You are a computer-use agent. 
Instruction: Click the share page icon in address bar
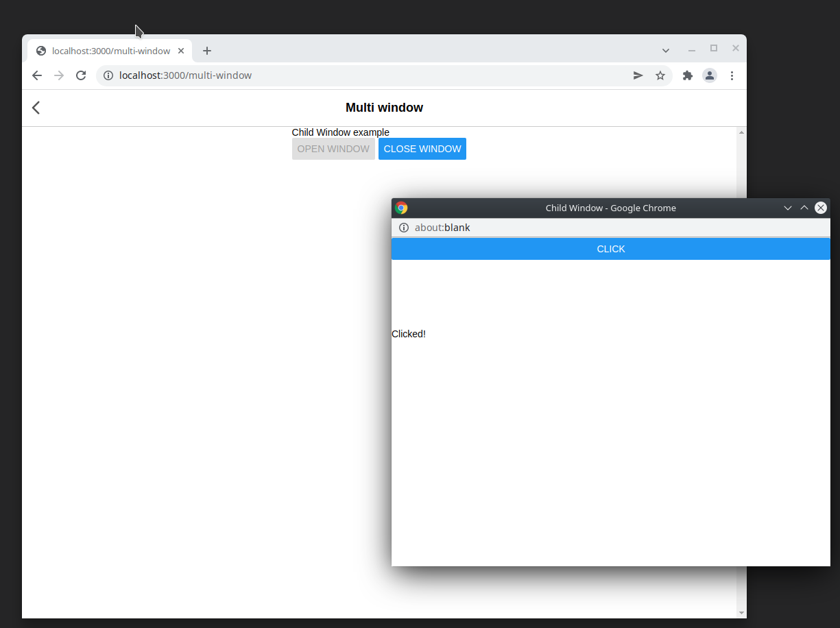pos(638,75)
